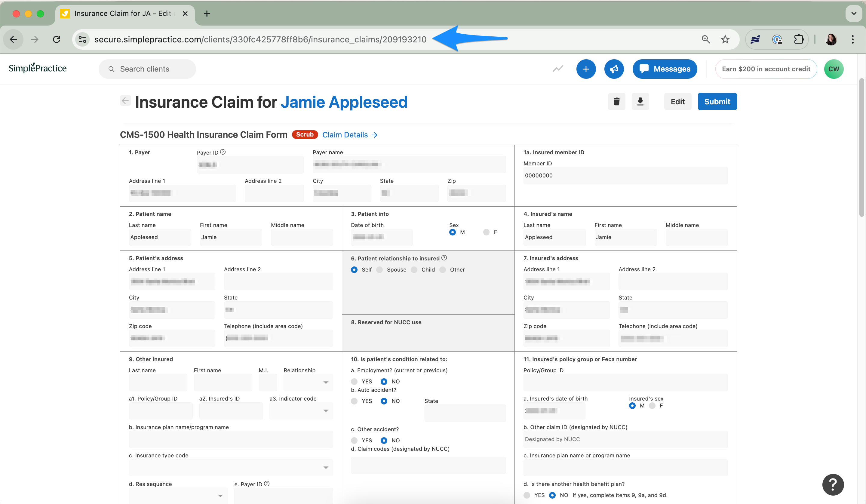Click Earn $200 in account credit
The image size is (866, 504).
point(766,69)
